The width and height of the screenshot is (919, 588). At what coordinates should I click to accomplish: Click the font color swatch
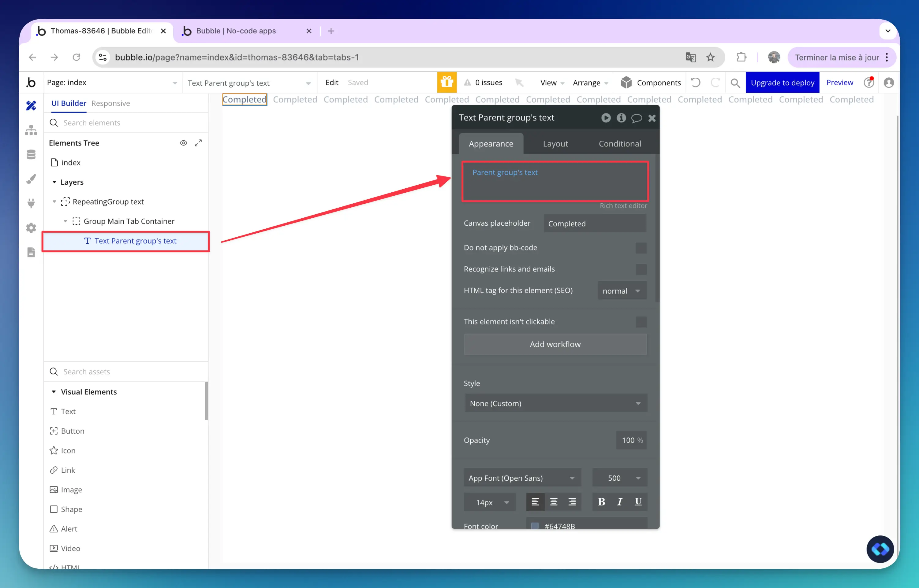click(x=535, y=526)
